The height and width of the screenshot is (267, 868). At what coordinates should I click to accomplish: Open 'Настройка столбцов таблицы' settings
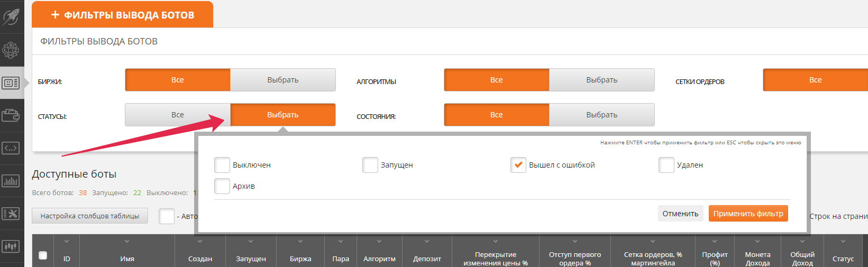click(90, 216)
